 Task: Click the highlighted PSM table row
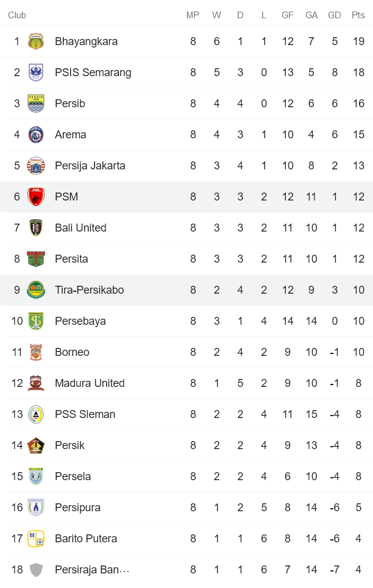tap(187, 197)
